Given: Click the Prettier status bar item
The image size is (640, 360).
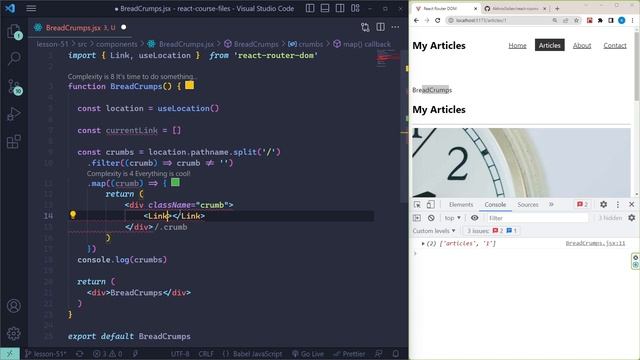Looking at the screenshot, I should click(x=349, y=354).
